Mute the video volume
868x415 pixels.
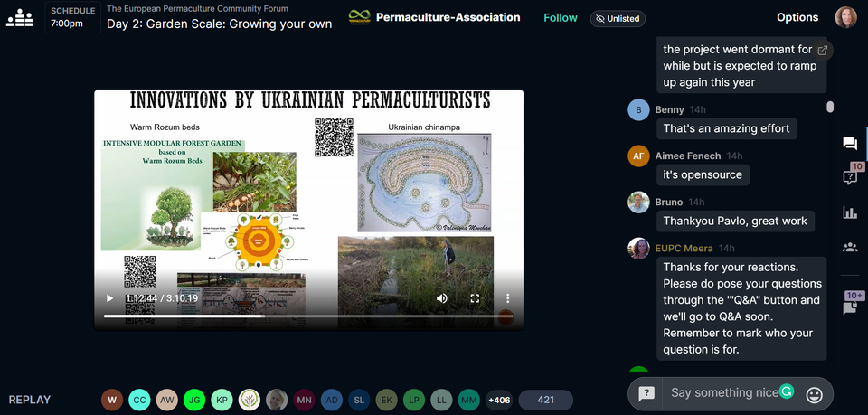[x=442, y=298]
